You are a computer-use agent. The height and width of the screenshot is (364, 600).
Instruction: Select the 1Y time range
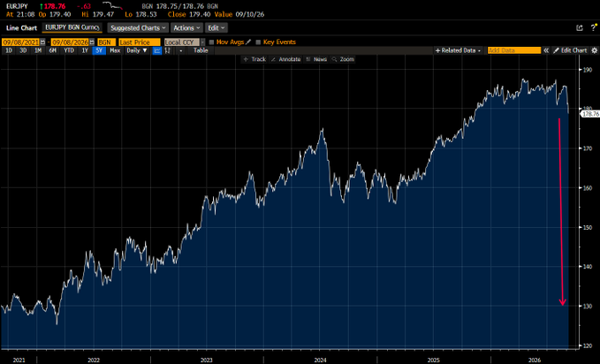pyautogui.click(x=85, y=50)
